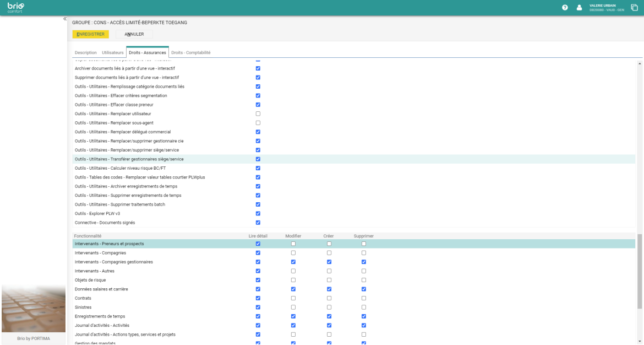Click the Valerie Urbain user name
Viewport: 644px width, 345px height.
point(603,6)
